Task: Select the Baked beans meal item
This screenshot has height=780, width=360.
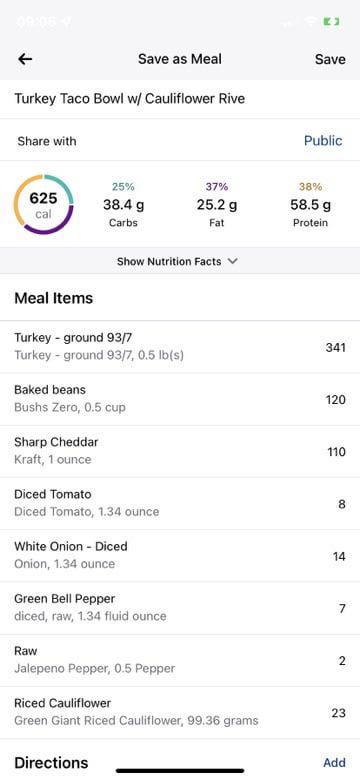Action: tap(180, 399)
